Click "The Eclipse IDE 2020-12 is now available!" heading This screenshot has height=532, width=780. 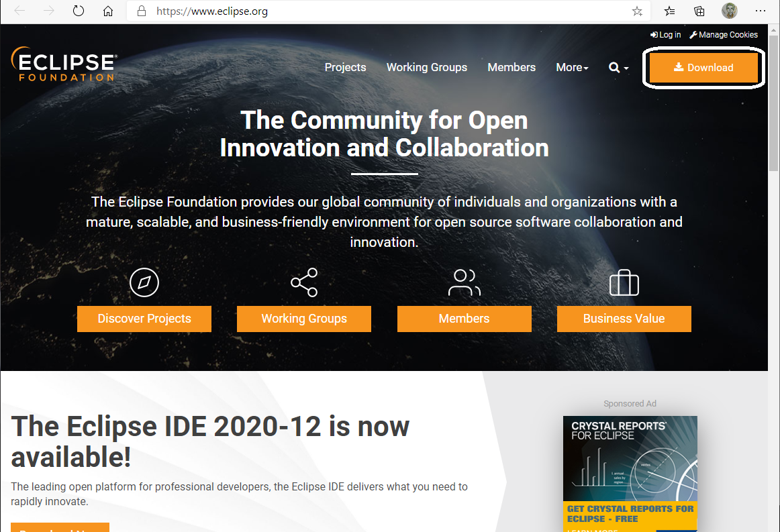pos(210,441)
